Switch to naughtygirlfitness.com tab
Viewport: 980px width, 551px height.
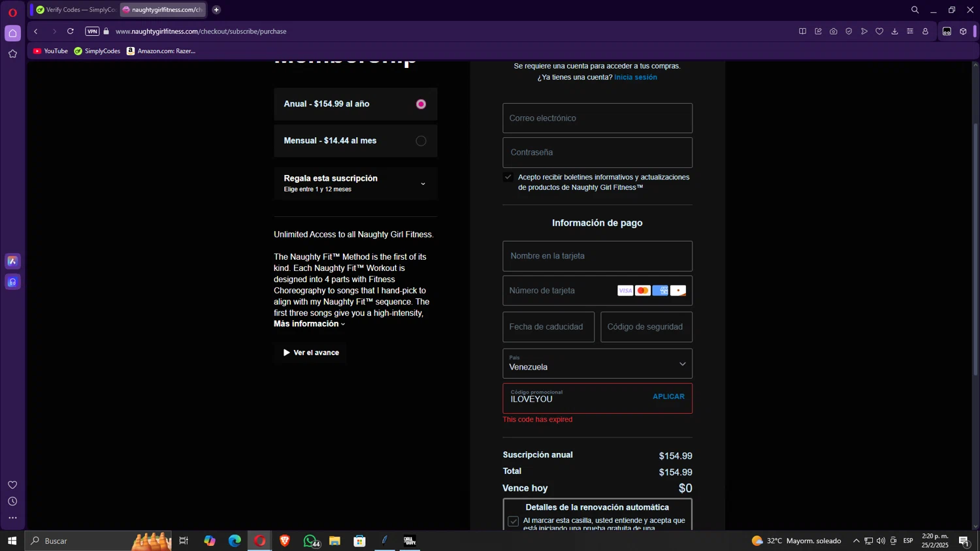point(163,10)
